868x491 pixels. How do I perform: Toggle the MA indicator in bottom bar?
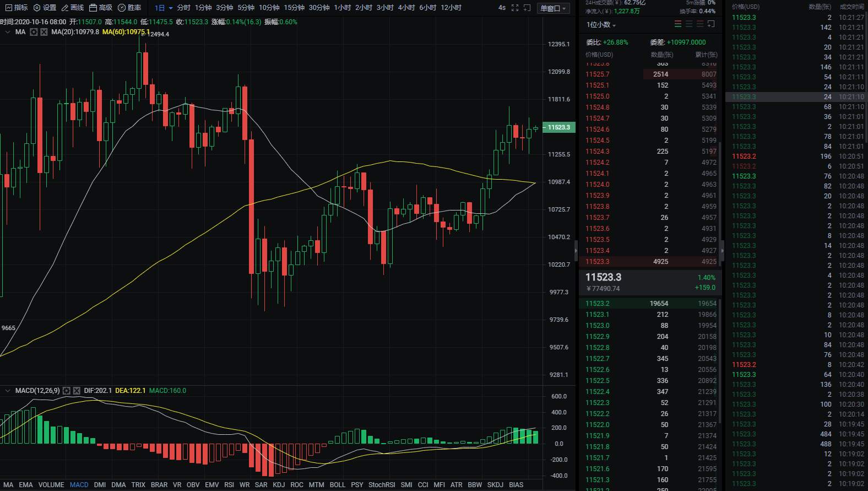[8, 485]
